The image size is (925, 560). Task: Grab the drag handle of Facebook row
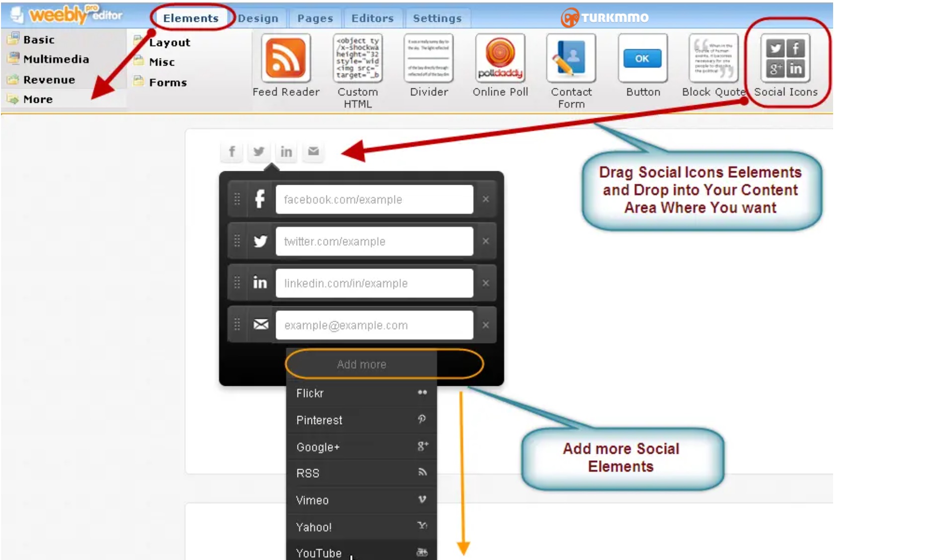(237, 199)
